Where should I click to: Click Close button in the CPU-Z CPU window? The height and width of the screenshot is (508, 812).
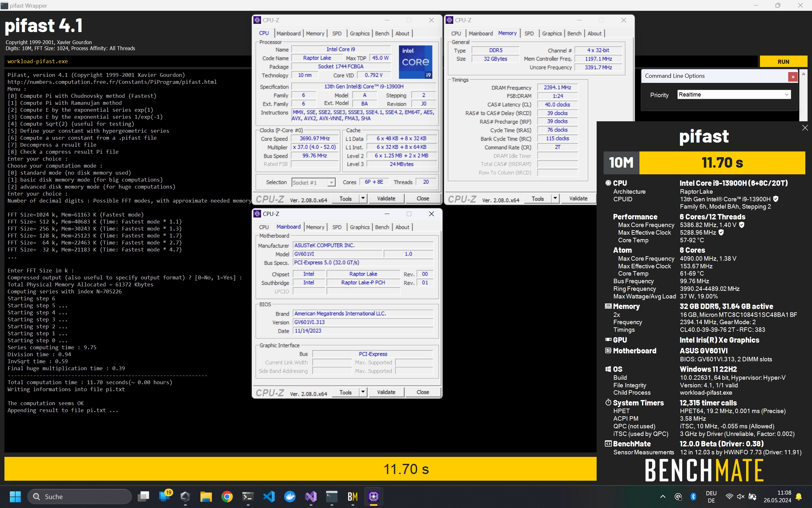pyautogui.click(x=423, y=198)
